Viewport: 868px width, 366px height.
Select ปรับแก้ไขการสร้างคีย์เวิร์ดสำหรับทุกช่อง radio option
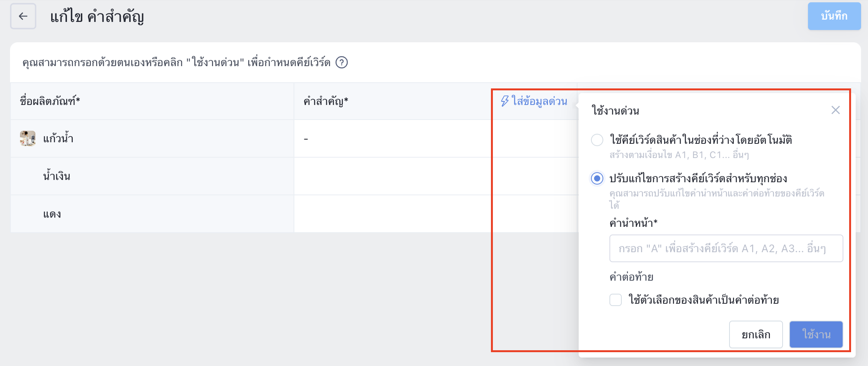coord(597,178)
